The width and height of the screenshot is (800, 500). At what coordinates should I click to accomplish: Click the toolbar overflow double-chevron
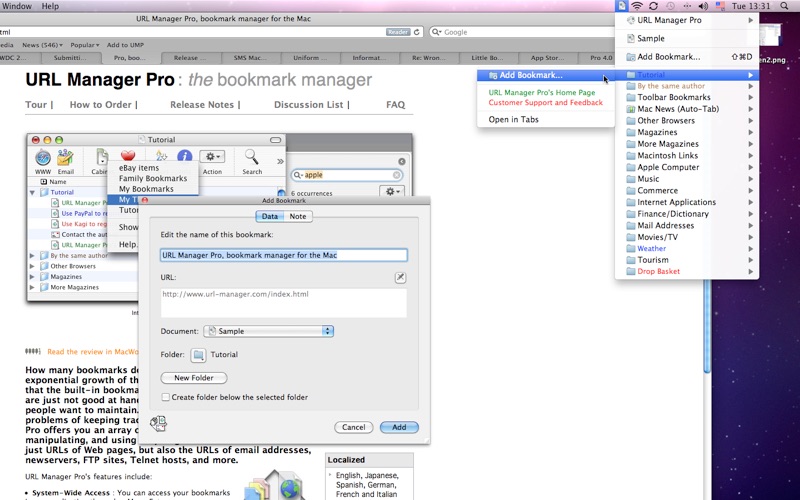280,161
